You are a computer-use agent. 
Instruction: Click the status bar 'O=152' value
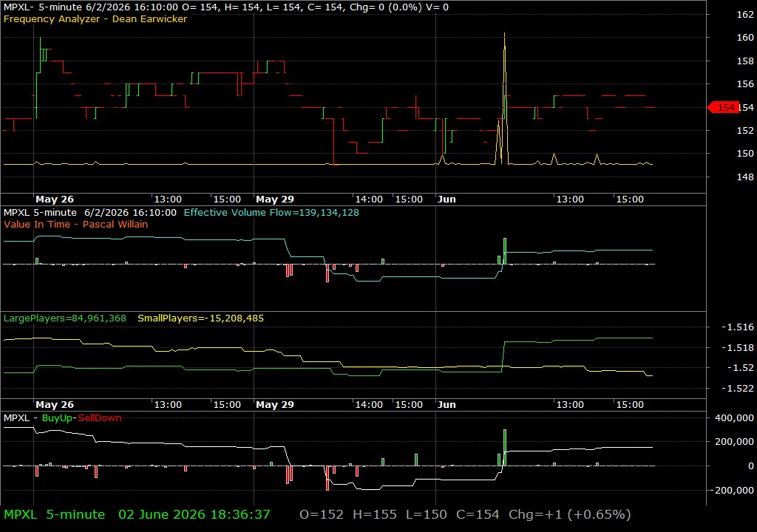[322, 514]
